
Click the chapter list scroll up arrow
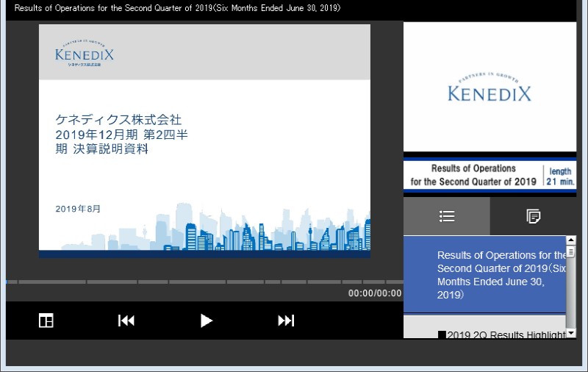coord(571,240)
